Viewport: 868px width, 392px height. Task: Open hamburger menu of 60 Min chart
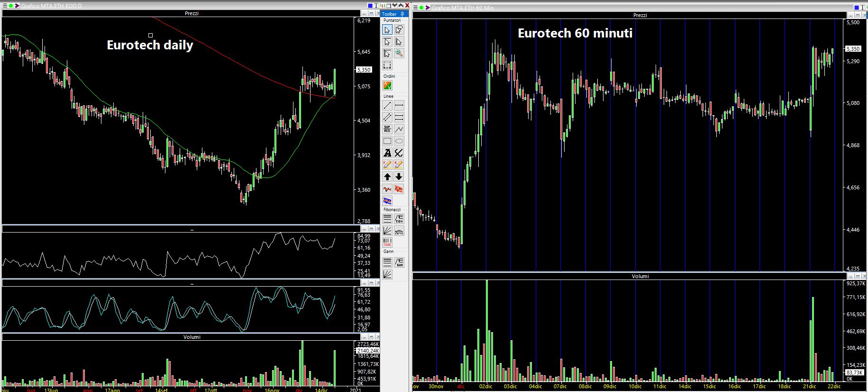(x=415, y=8)
